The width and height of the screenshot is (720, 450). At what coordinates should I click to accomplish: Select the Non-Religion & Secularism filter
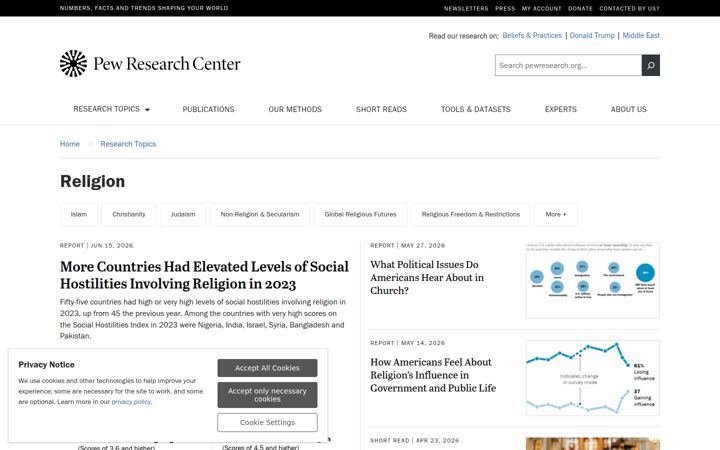260,214
